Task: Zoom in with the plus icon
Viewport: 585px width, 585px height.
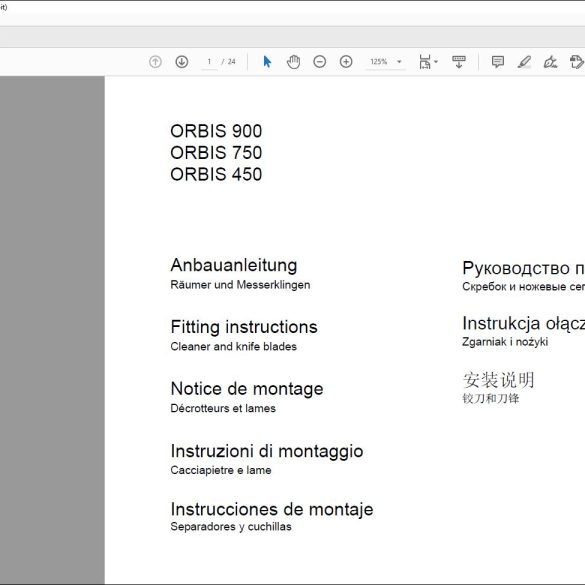Action: (x=346, y=62)
